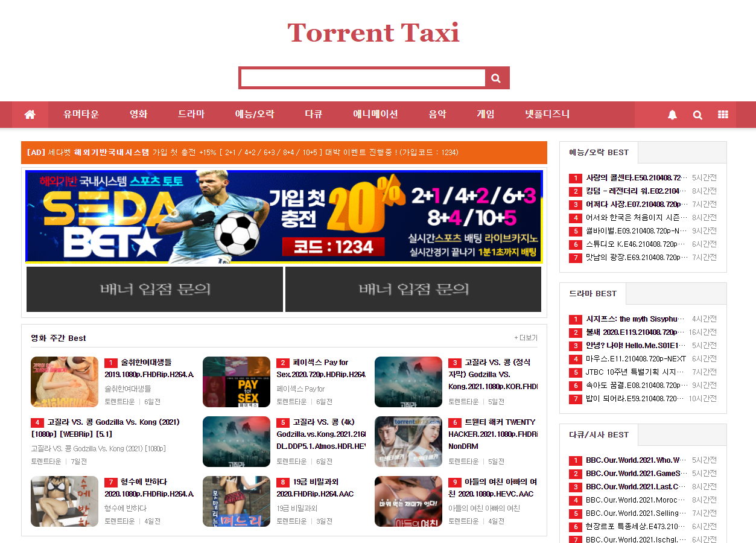Open BBC.Our.World.2021.Moroc entry

click(636, 500)
